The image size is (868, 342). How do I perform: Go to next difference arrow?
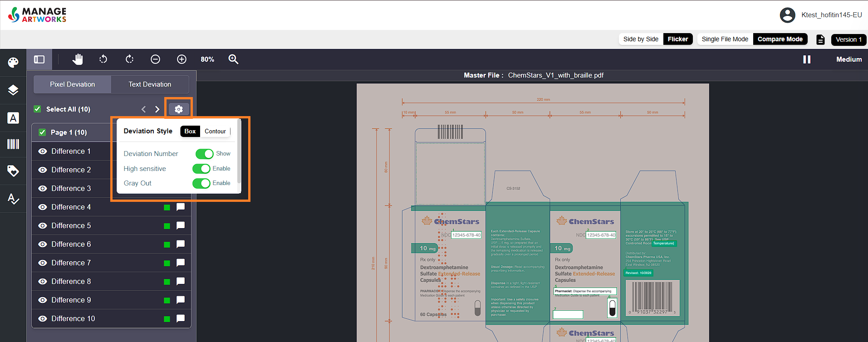(157, 109)
